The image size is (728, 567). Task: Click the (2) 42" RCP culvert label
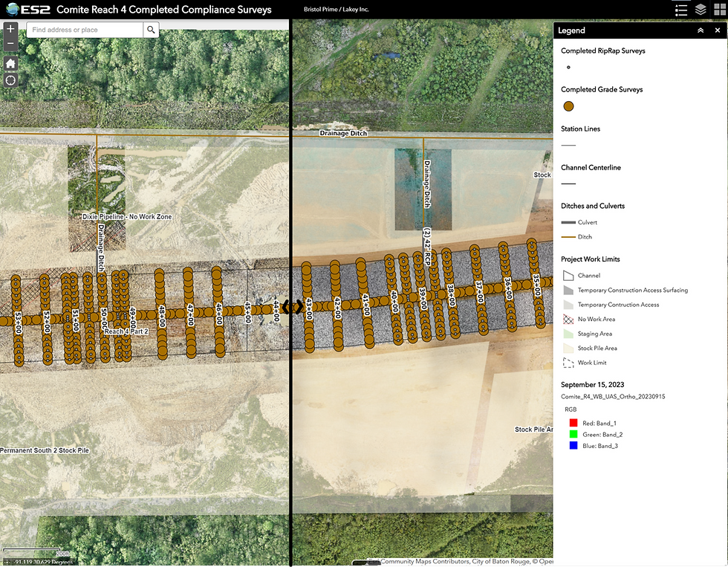pyautogui.click(x=427, y=247)
